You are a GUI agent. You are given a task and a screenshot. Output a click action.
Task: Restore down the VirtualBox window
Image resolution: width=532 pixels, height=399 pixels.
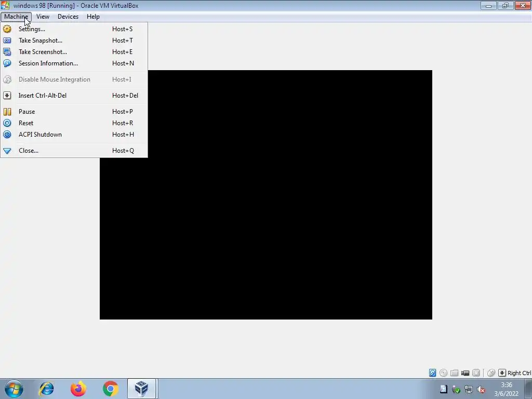coord(506,5)
